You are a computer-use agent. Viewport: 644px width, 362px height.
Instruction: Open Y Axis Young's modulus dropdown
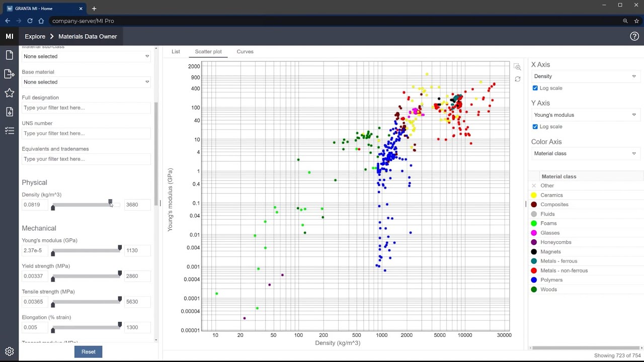coord(585,115)
